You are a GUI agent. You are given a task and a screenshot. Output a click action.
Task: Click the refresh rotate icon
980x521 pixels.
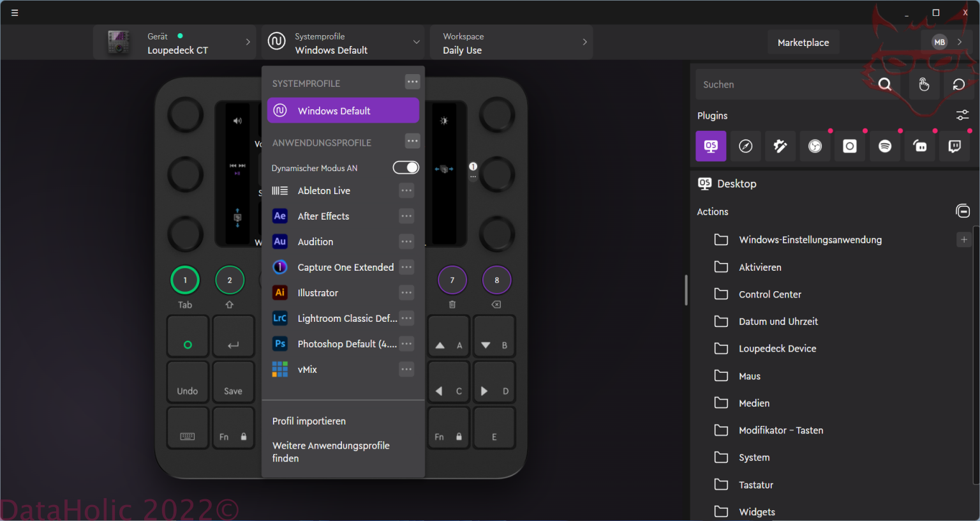959,84
